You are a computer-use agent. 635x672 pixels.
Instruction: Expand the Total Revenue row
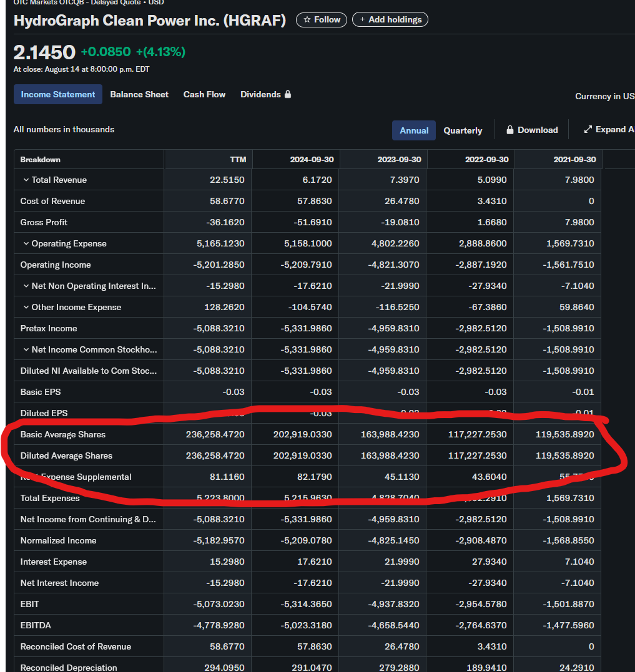coord(26,180)
